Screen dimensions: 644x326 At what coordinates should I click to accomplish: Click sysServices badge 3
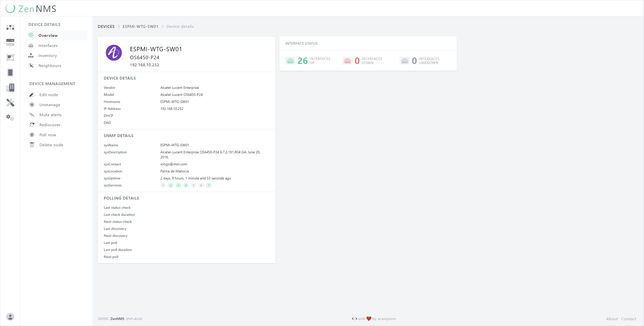tap(178, 185)
